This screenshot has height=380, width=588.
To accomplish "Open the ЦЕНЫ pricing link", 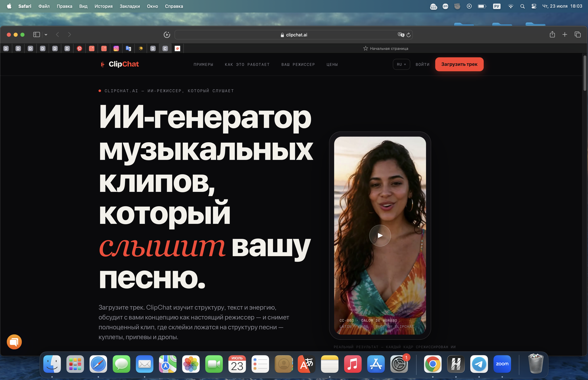I will 332,64.
